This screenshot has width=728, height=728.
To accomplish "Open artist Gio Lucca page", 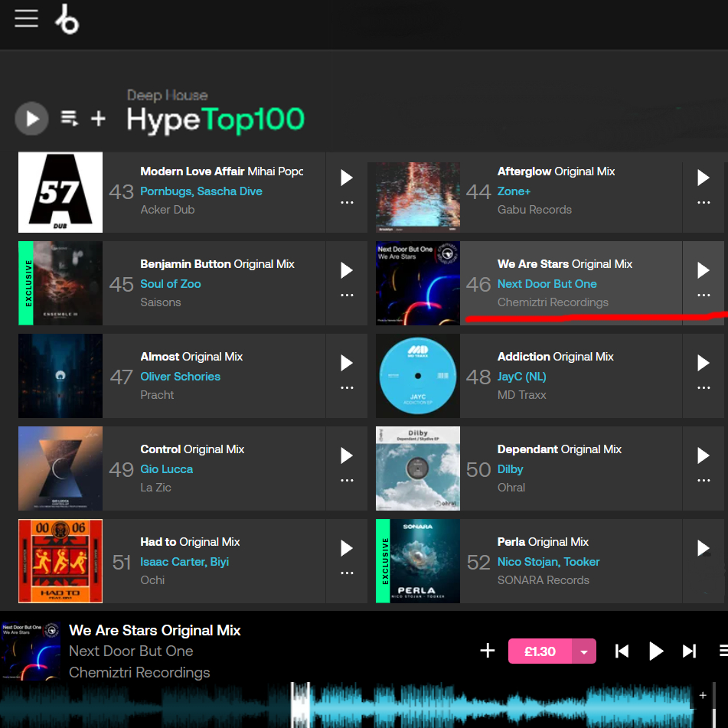I will 167,469.
